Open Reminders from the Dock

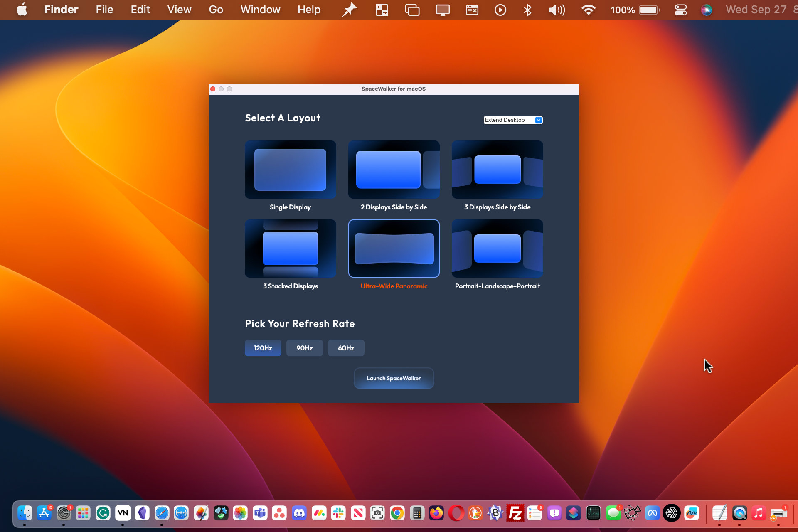tap(534, 513)
